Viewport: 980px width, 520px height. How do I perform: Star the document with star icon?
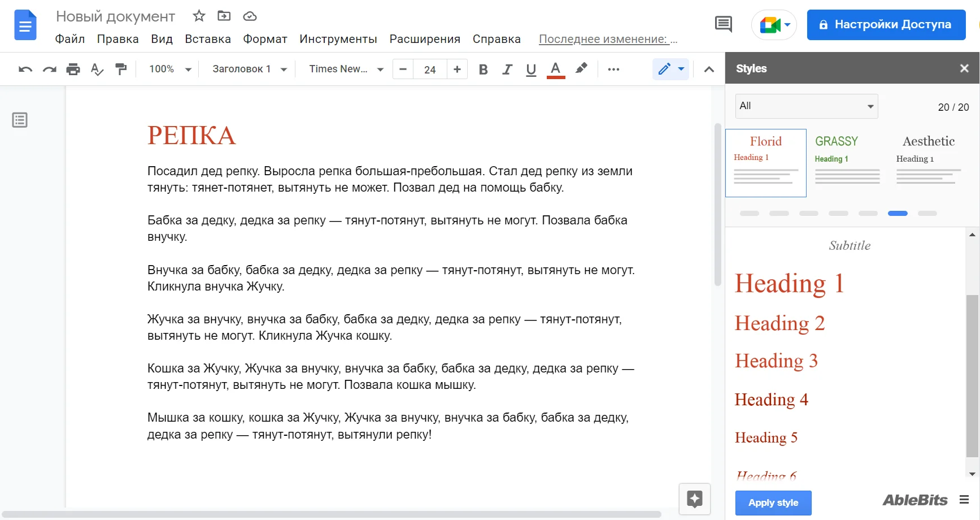[199, 16]
